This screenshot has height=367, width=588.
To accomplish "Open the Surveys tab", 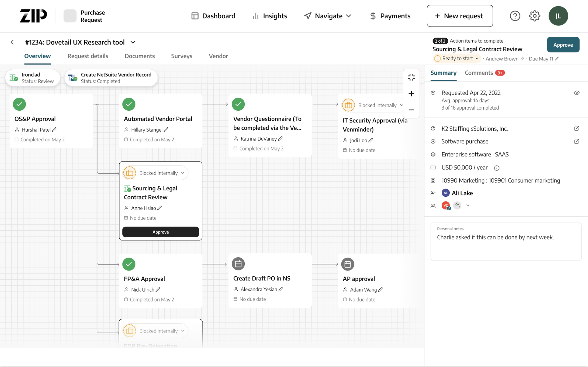I will click(182, 56).
